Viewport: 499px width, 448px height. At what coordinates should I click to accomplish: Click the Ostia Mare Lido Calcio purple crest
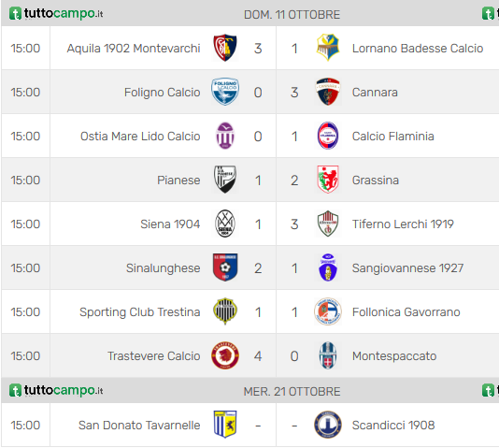click(x=225, y=136)
